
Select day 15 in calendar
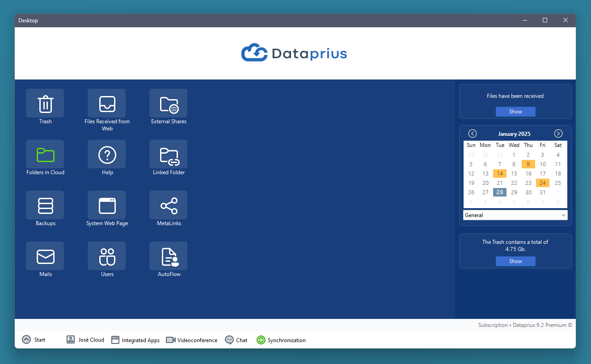[514, 173]
